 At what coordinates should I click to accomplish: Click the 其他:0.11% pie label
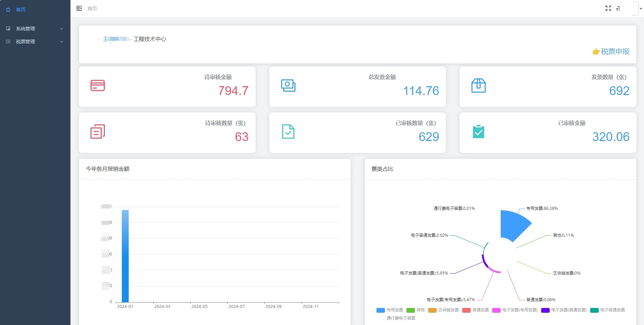(x=563, y=235)
